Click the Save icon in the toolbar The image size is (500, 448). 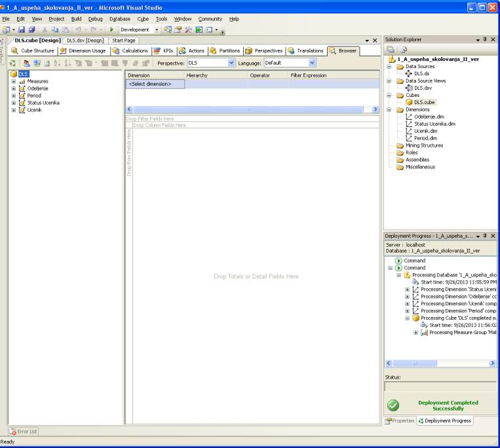(22, 29)
